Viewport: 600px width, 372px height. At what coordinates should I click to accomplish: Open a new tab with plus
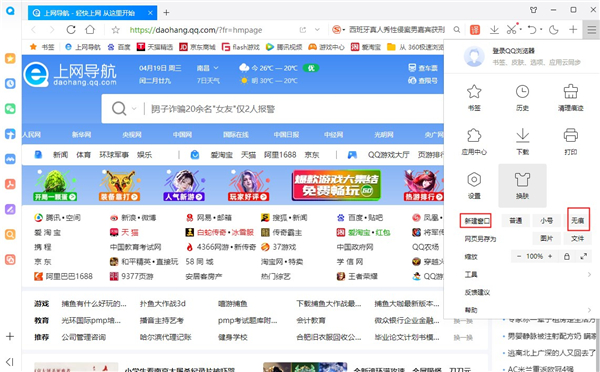(166, 13)
